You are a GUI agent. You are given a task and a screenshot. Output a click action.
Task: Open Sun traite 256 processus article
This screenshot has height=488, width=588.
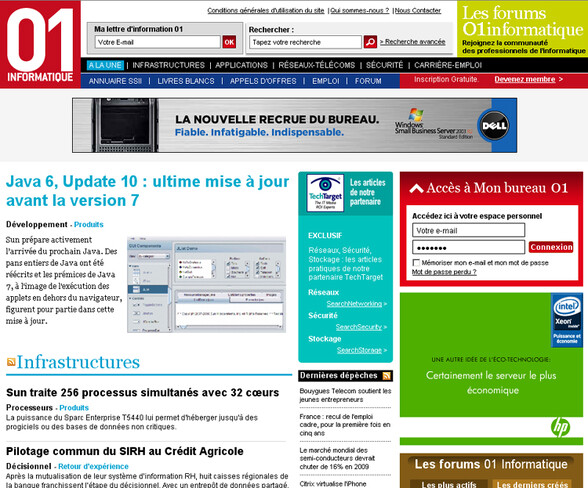(x=142, y=392)
